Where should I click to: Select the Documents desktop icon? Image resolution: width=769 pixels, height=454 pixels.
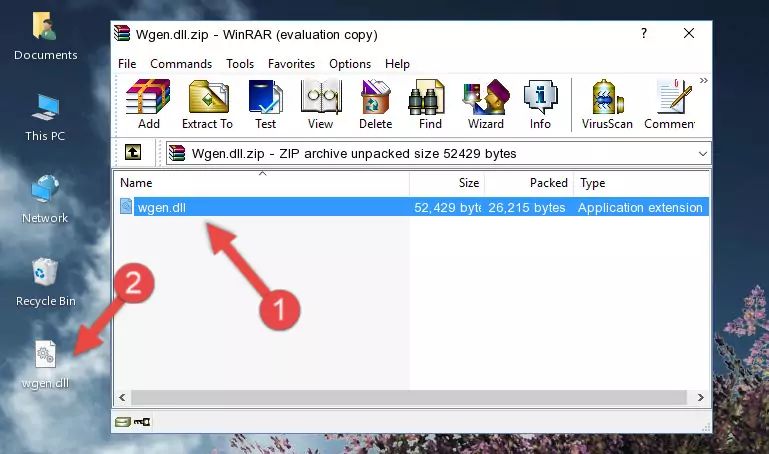[46, 37]
